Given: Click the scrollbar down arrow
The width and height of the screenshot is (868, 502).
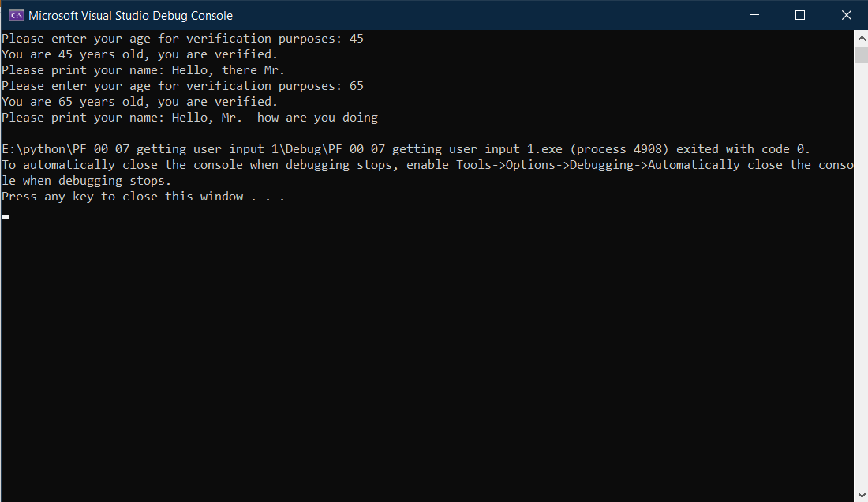Looking at the screenshot, I should pyautogui.click(x=861, y=493).
